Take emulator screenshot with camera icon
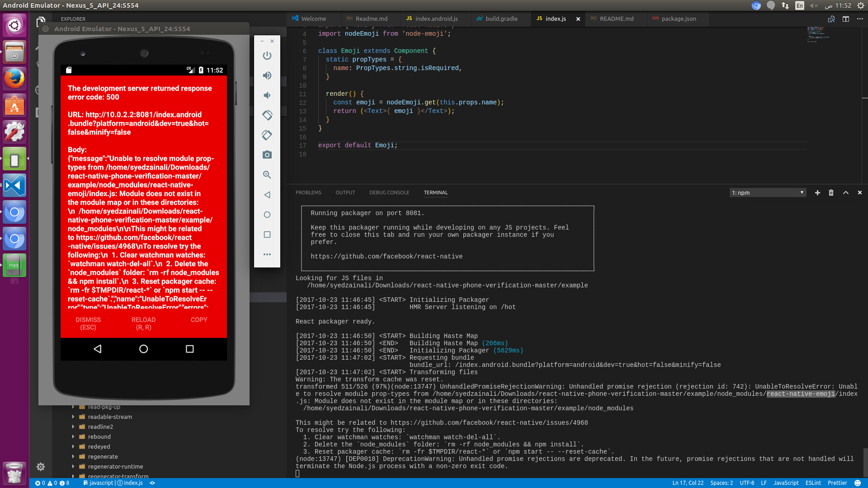Image resolution: width=868 pixels, height=488 pixels. pyautogui.click(x=267, y=155)
